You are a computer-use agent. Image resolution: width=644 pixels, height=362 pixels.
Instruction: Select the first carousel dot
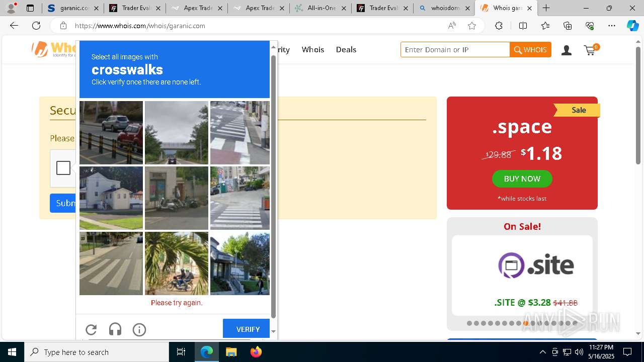tap(469, 323)
